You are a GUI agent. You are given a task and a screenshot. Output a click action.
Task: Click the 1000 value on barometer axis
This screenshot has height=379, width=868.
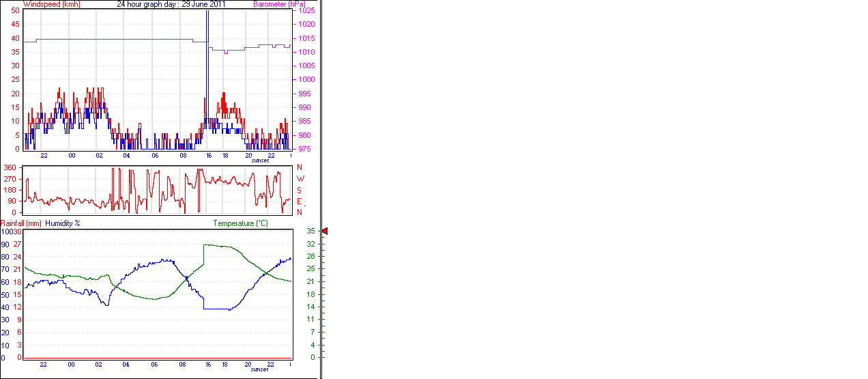(x=306, y=80)
